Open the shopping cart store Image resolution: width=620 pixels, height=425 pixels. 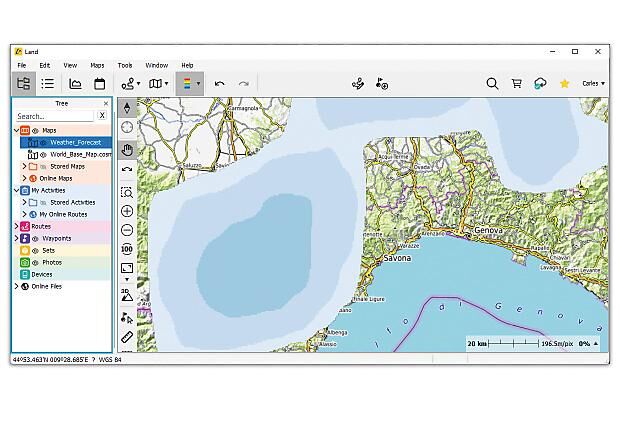point(516,83)
